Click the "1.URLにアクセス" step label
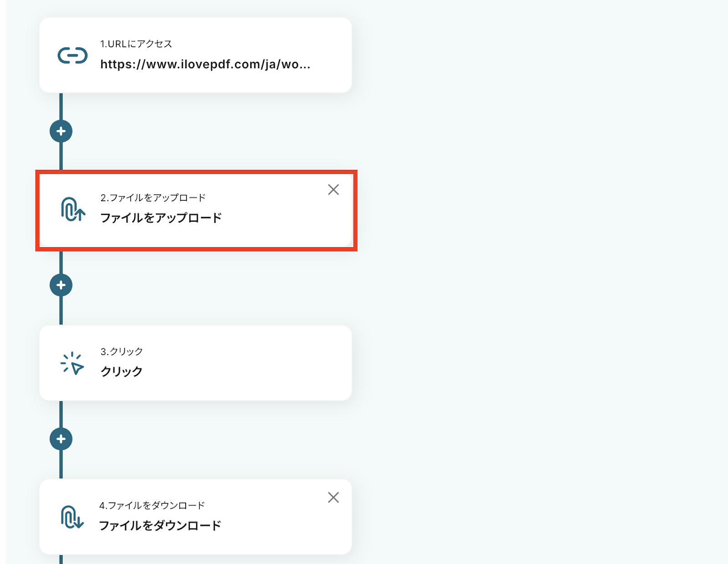The height and width of the screenshot is (564, 728). coord(136,44)
